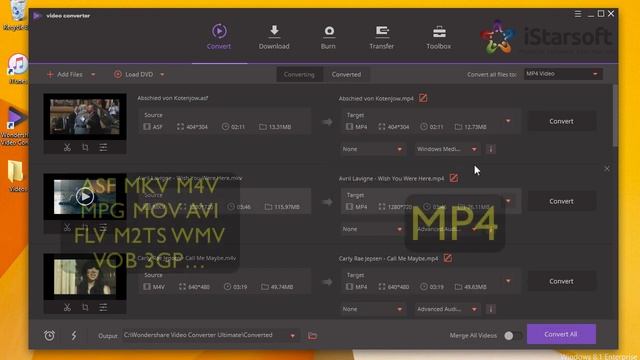640x360 pixels.
Task: Open effects settings for Carly Rae Jepsen video
Action: 103,307
